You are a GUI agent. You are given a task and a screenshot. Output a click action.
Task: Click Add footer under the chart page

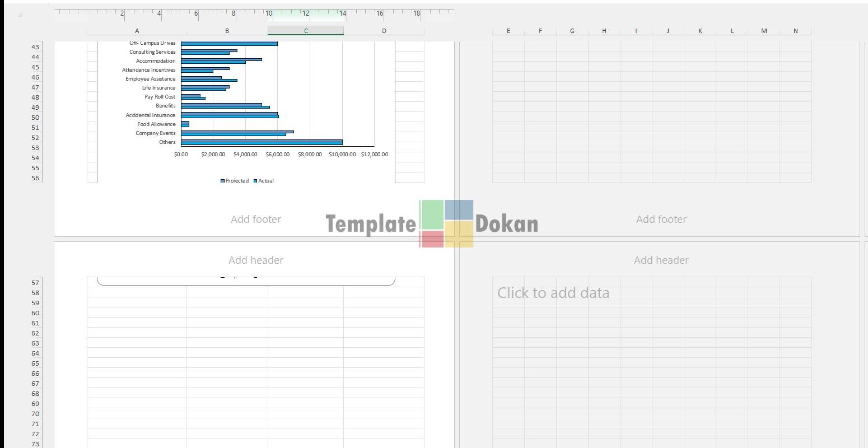(x=256, y=220)
